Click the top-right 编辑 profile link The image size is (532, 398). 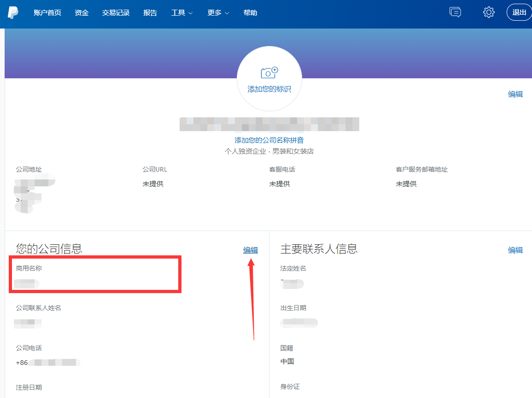point(514,94)
